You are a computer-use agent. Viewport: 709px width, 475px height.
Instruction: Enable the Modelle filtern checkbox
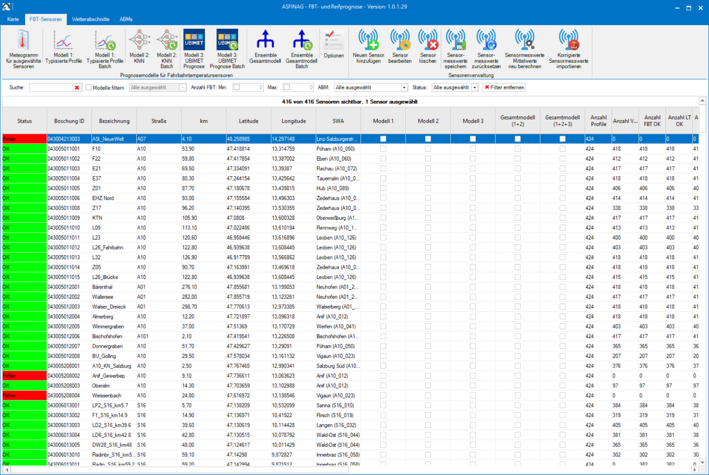click(89, 88)
